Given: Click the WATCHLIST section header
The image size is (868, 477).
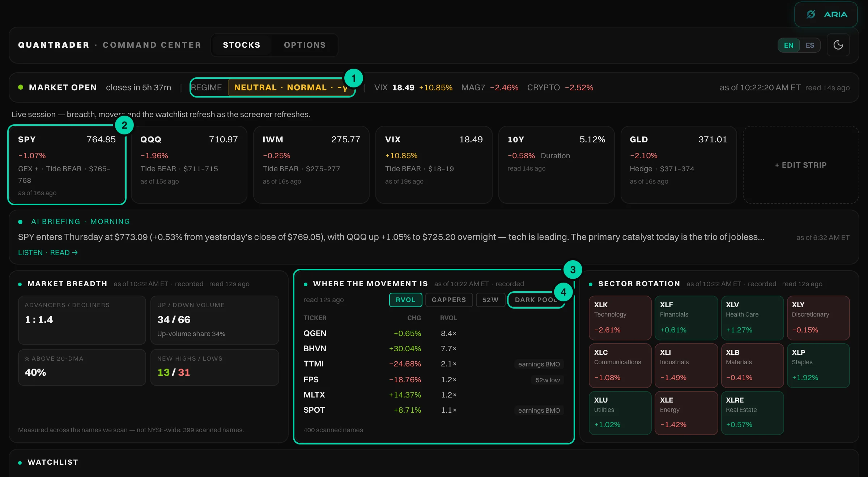Looking at the screenshot, I should (x=53, y=462).
